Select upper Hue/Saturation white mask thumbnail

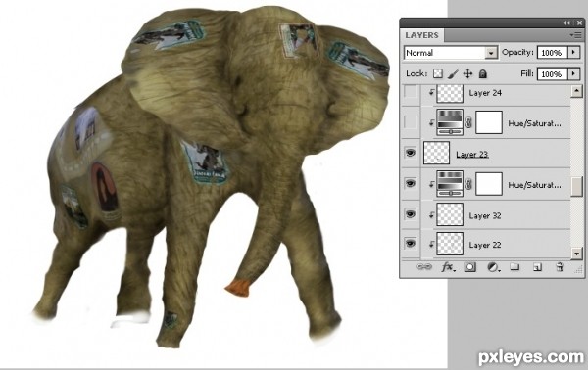pyautogui.click(x=489, y=122)
